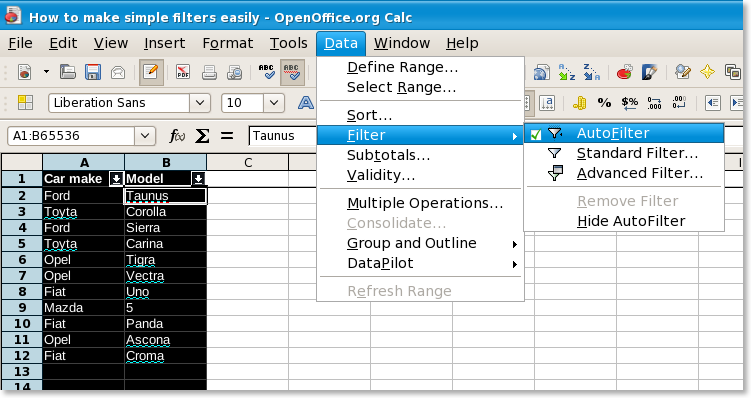Toggle the Edit File pencil icon
The image size is (751, 398).
pyautogui.click(x=151, y=72)
